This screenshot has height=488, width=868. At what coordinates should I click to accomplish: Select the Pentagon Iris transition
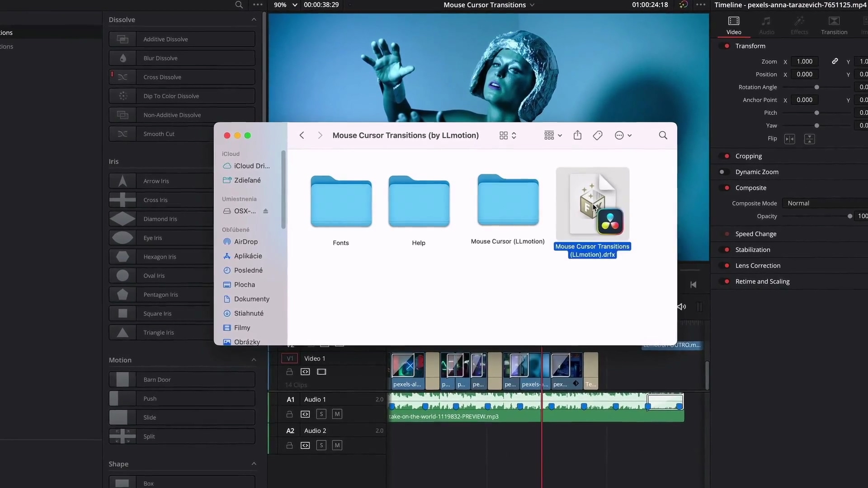coord(161,295)
